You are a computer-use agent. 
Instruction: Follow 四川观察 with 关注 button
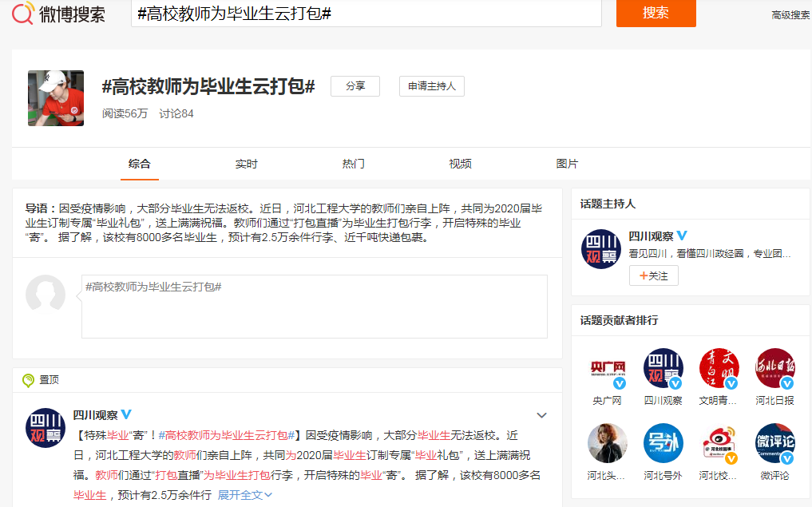(654, 275)
